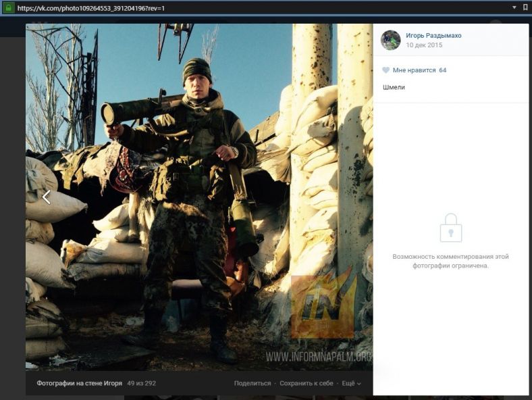The height and width of the screenshot is (400, 532).
Task: Expand the Ещё more options menu
Action: click(351, 383)
